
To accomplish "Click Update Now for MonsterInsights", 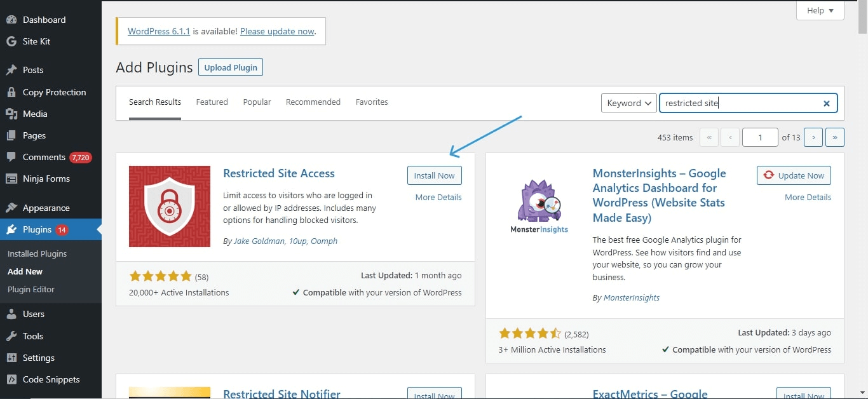I will click(x=794, y=175).
